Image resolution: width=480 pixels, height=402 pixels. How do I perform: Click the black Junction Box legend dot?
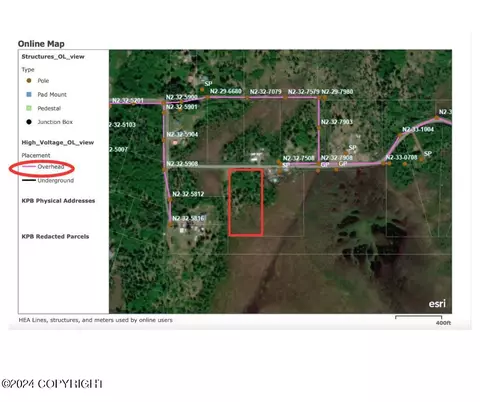(x=29, y=122)
